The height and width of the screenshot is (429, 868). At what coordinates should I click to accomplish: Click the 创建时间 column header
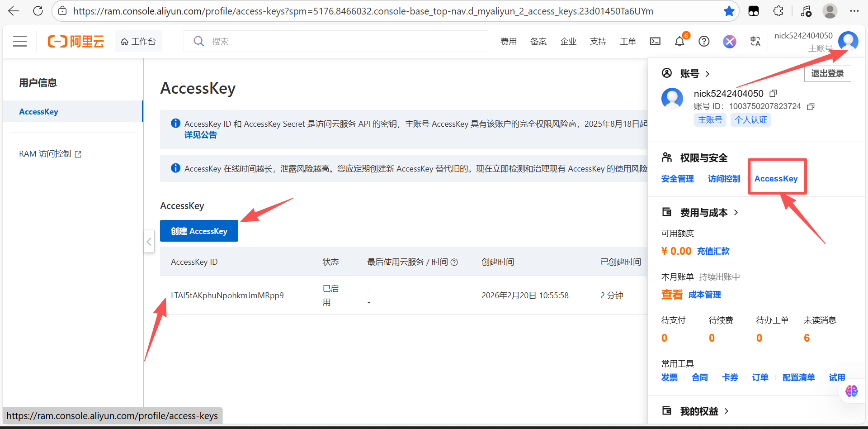pos(498,262)
